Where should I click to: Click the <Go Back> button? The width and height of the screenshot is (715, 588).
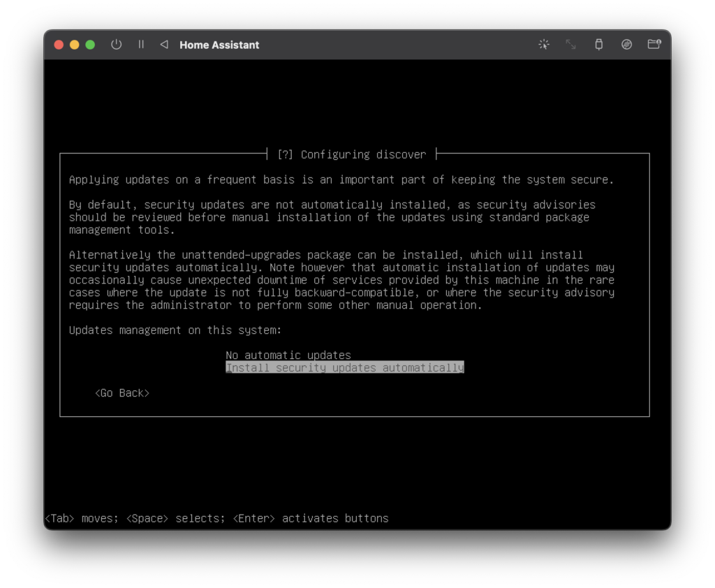click(122, 392)
